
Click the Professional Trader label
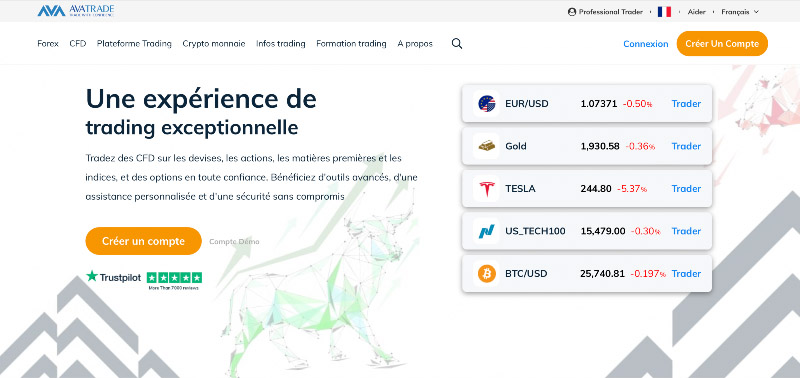point(611,12)
